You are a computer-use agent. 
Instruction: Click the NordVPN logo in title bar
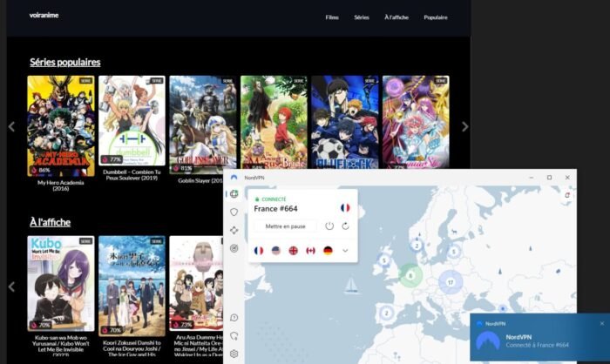click(x=234, y=178)
